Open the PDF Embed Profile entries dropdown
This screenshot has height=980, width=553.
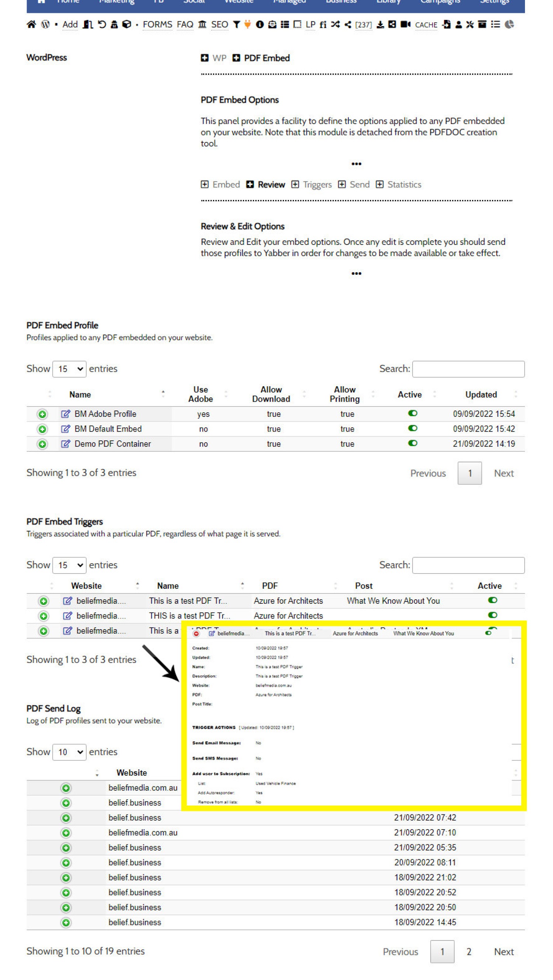(69, 368)
